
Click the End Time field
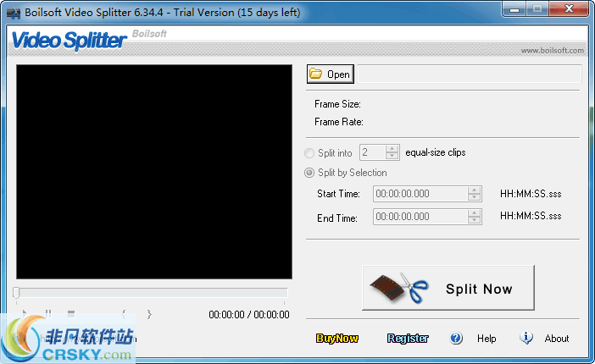click(420, 217)
